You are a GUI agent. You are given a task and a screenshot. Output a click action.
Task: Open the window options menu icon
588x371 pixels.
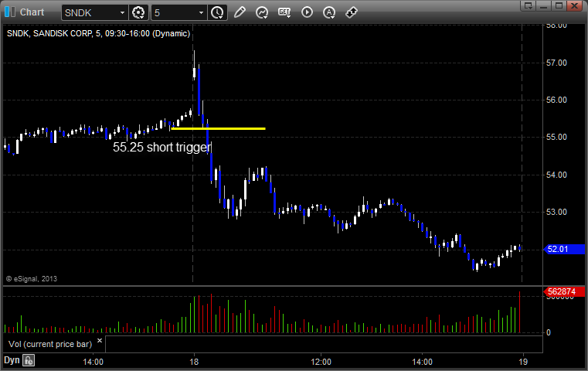tap(529, 5)
